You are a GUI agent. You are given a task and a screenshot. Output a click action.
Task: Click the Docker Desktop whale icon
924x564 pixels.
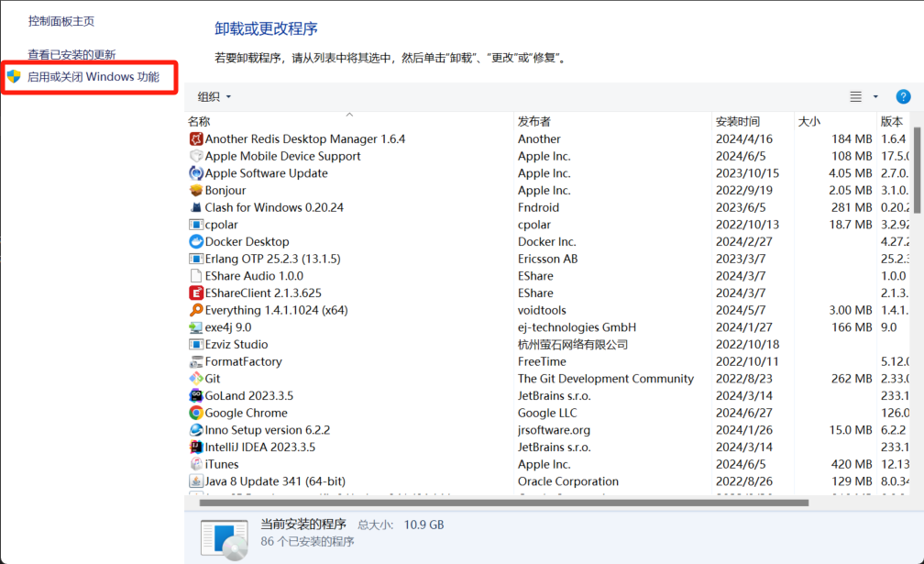[x=195, y=242]
